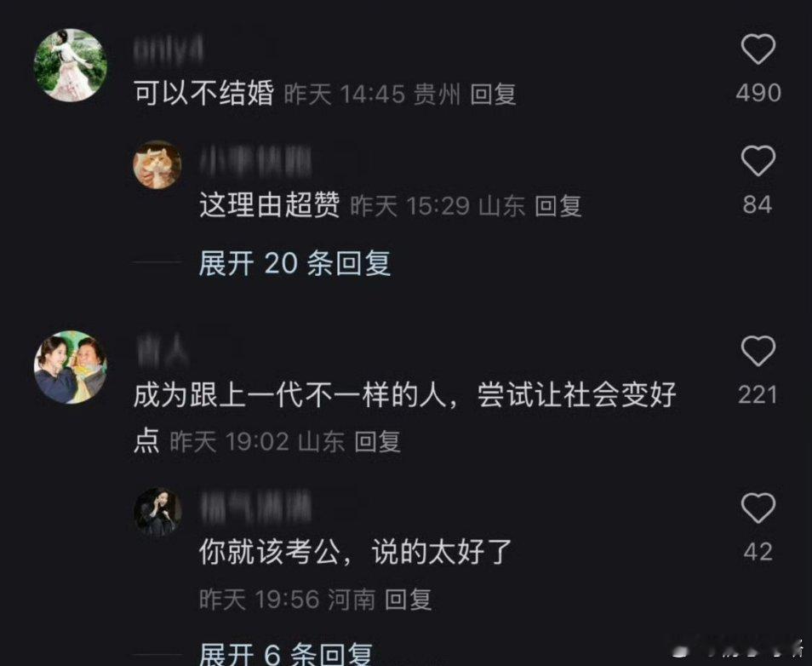The height and width of the screenshot is (666, 812).
Task: Reply to '可以不结婚' via 回复
Action: [x=493, y=95]
